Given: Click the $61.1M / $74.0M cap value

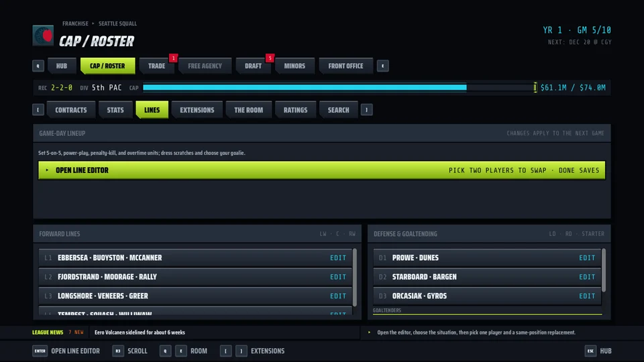Looking at the screenshot, I should 573,87.
